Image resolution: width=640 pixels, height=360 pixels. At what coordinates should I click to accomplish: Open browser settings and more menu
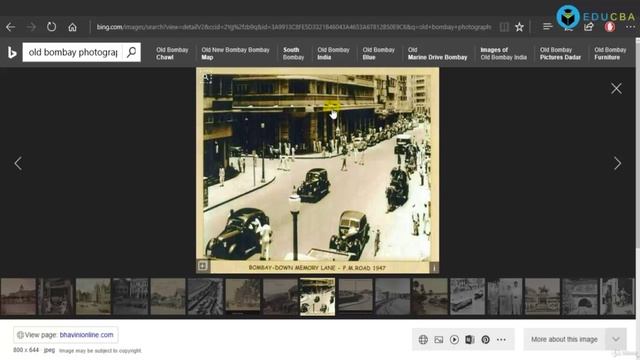pos(630,27)
